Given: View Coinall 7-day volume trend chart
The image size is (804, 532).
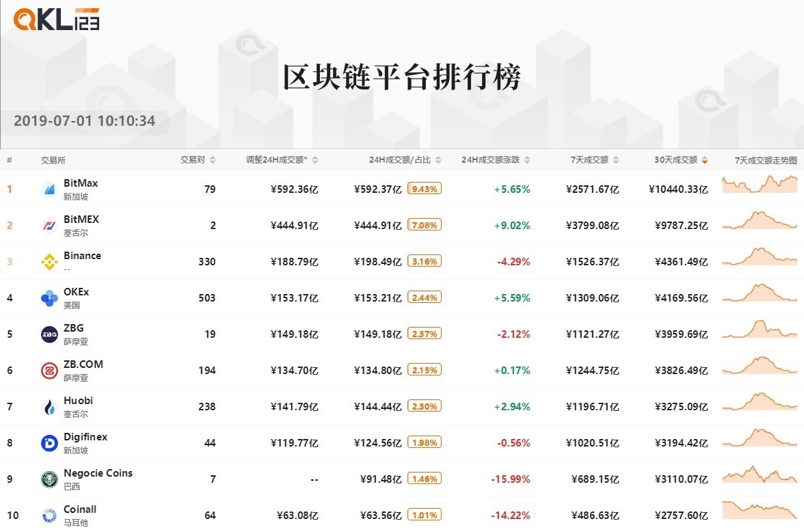Looking at the screenshot, I should point(760,509).
